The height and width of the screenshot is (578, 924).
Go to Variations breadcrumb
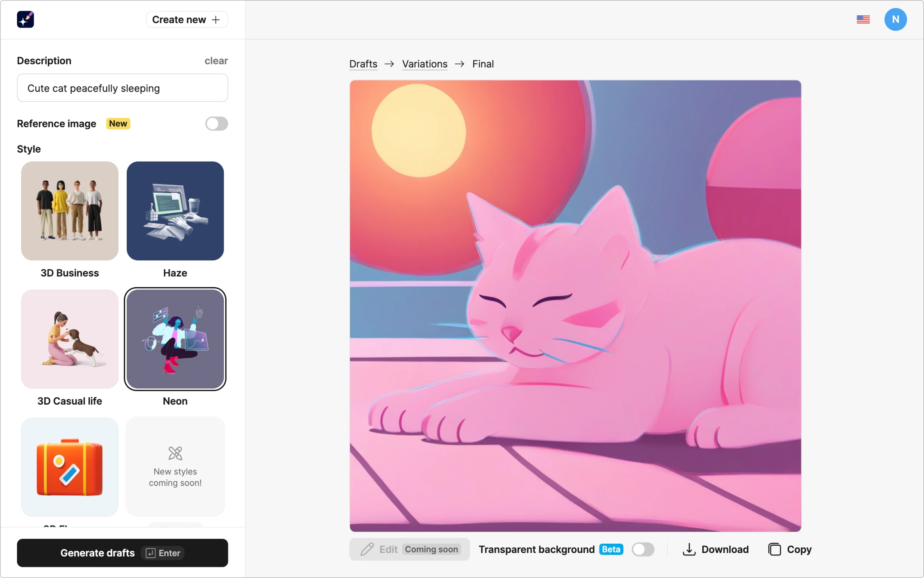(425, 64)
